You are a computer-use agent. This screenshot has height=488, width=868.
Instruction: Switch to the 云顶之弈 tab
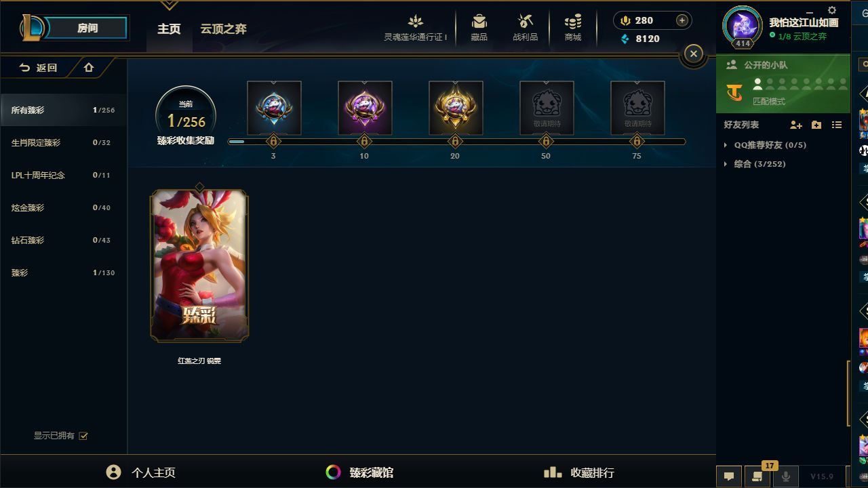pyautogui.click(x=223, y=29)
